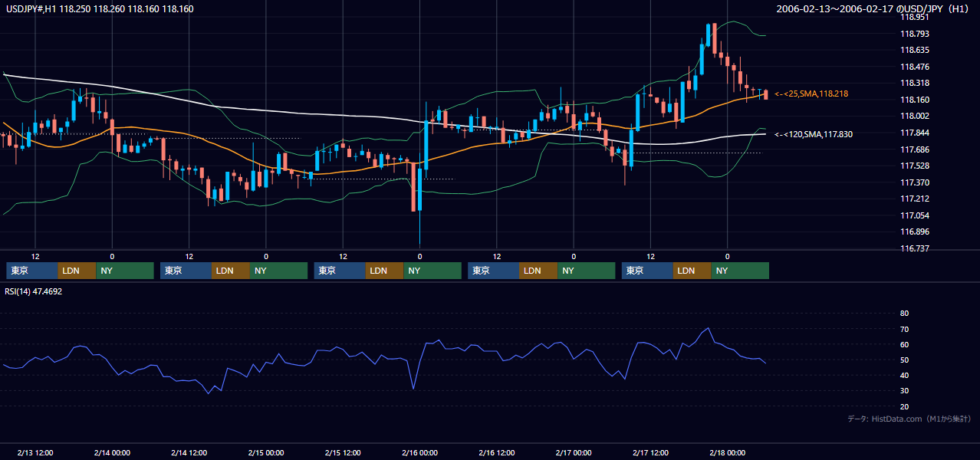Click RSI scale level 40
This screenshot has width=980, height=460.
tap(904, 375)
